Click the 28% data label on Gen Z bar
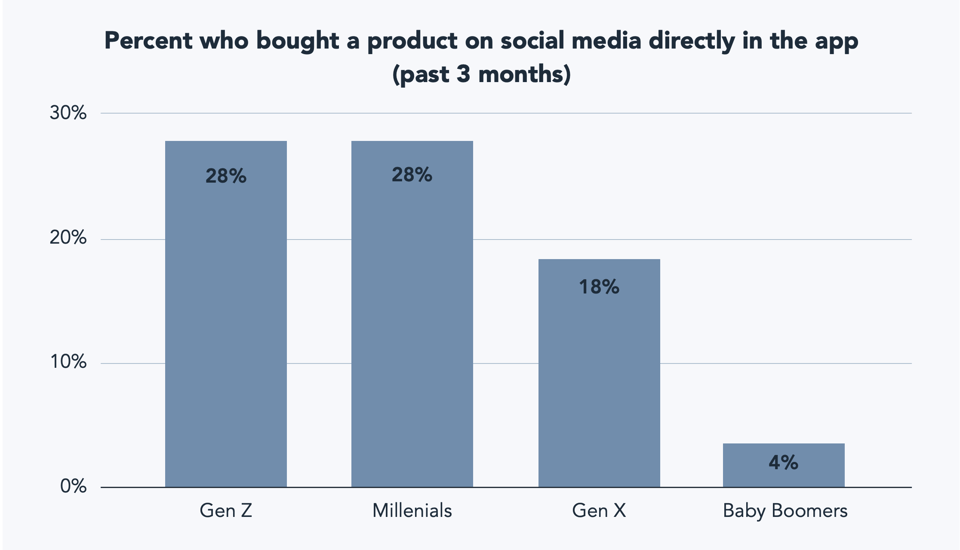 (x=226, y=176)
